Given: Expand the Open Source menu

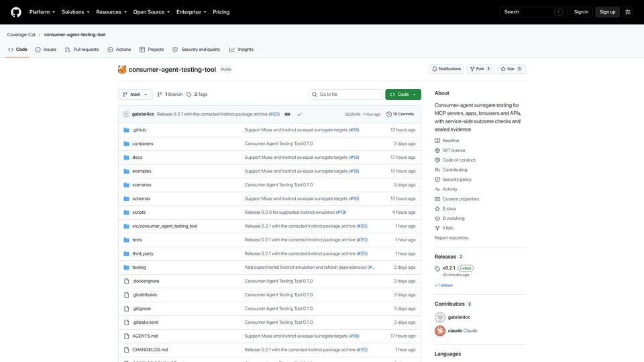Looking at the screenshot, I should (x=151, y=12).
